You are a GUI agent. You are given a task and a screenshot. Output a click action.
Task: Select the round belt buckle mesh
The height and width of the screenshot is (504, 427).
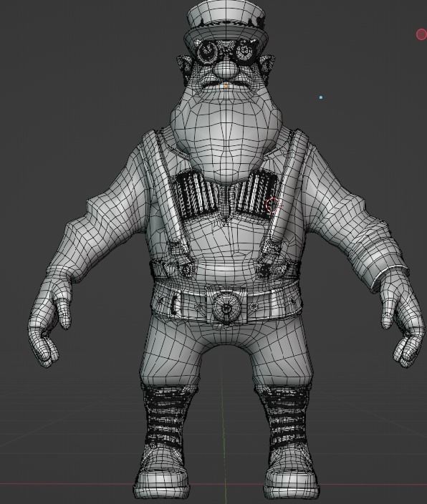click(226, 307)
